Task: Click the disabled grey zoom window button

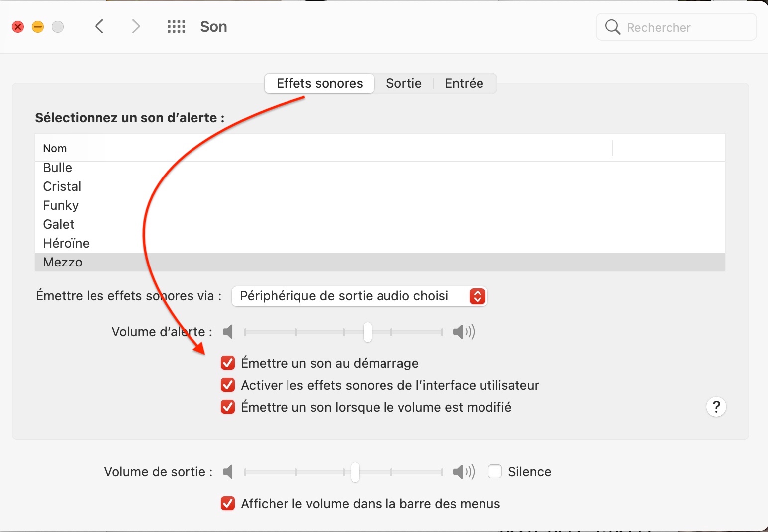Action: pos(58,27)
